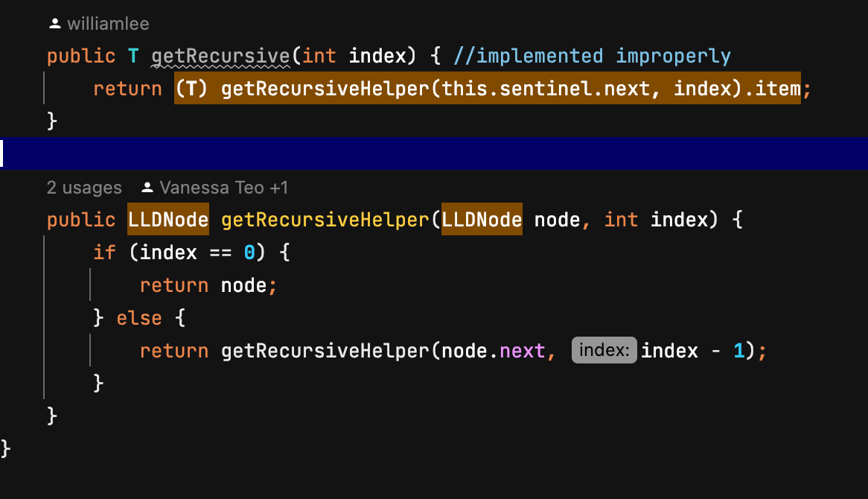Click the LLDNode parameter type before node
The height and width of the screenshot is (499, 868).
pos(482,220)
